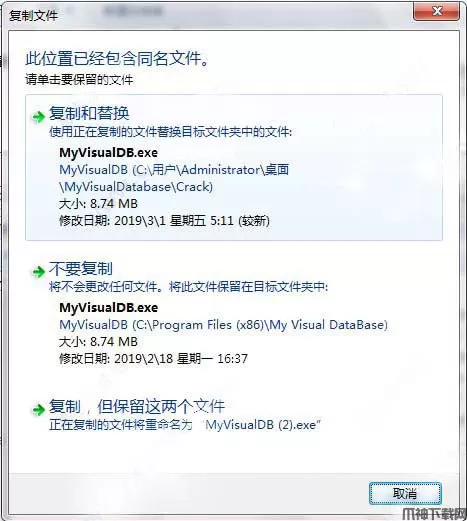
Task: Click the 2019\3\1 modified date line
Action: click(x=164, y=221)
